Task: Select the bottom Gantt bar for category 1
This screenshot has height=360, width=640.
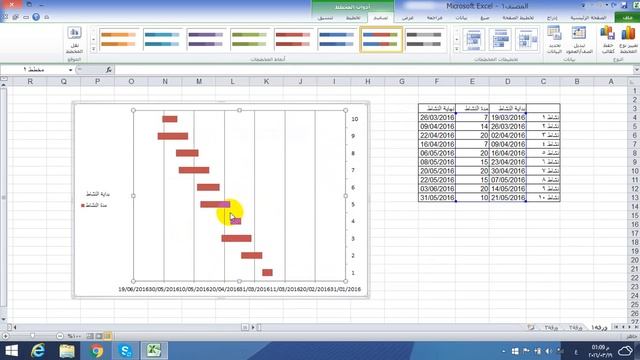Action: click(267, 273)
